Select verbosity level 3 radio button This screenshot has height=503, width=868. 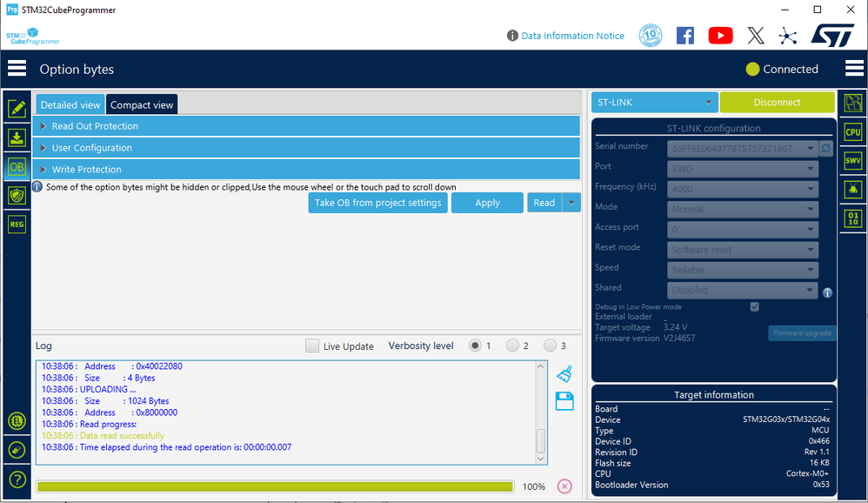550,345
